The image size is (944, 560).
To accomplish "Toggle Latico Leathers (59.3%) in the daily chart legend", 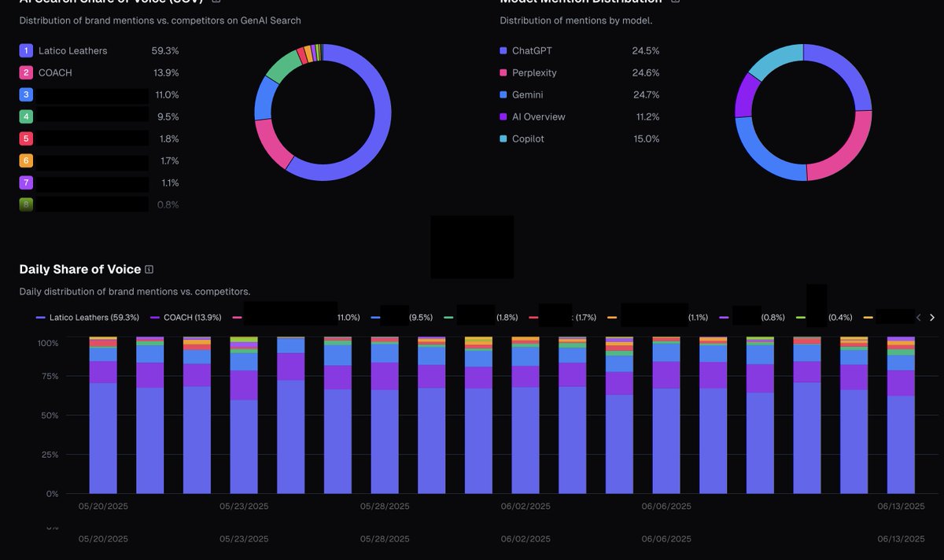I will (x=88, y=318).
